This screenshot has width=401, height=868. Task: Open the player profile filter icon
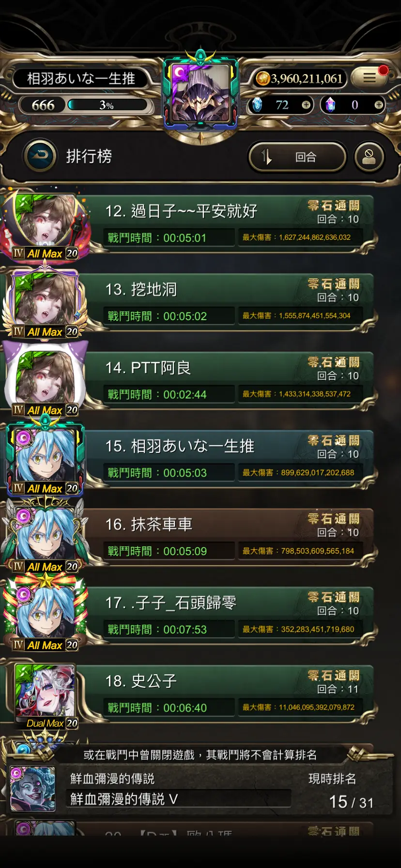[x=369, y=157]
